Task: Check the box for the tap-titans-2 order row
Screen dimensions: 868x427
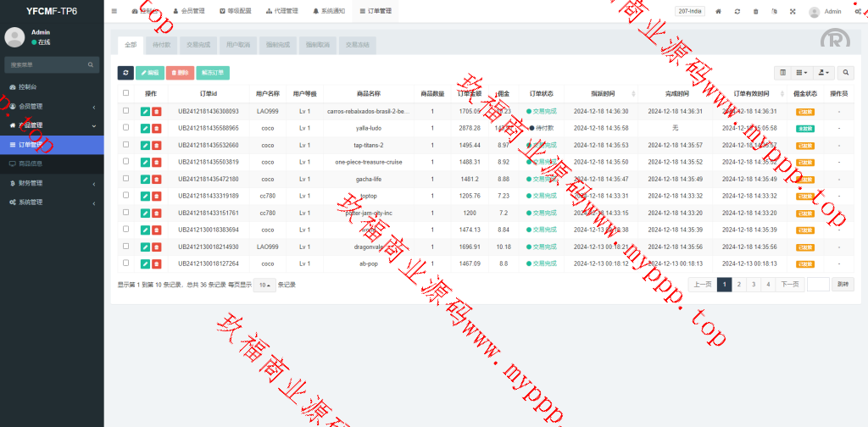Action: [126, 145]
